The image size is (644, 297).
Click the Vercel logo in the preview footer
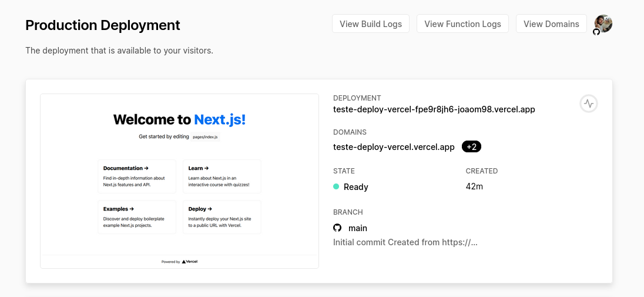(190, 262)
